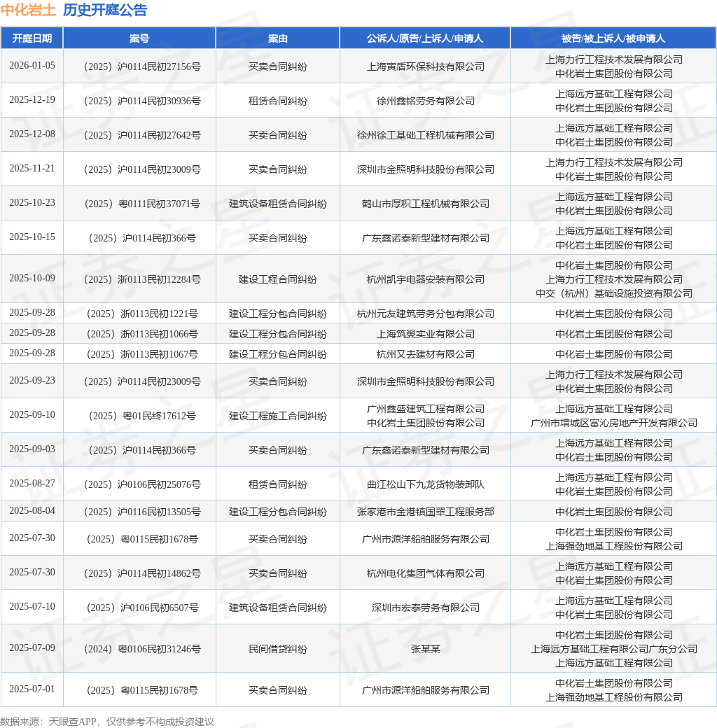717x728 pixels.
Task: Select date cell 2025-09-03
Action: coord(32,449)
